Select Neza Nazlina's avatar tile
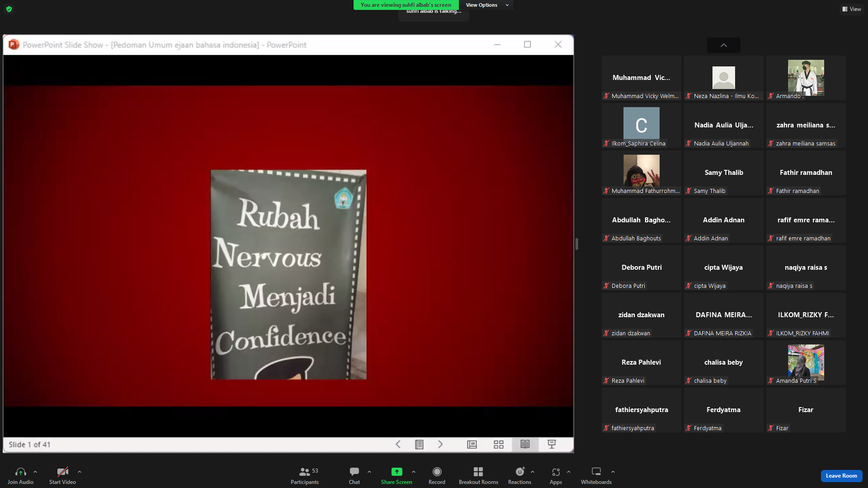This screenshot has width=868, height=488. 723,78
